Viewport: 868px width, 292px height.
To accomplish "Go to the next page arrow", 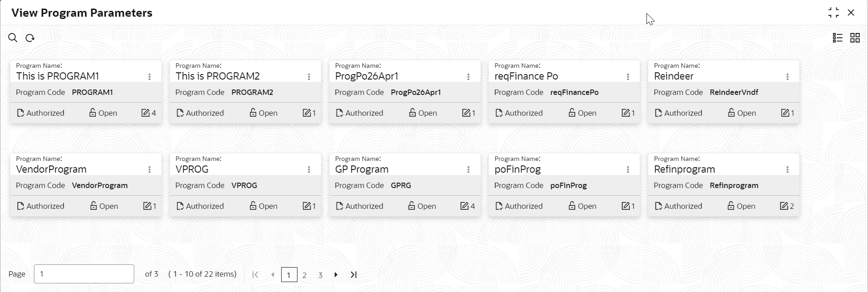I will point(336,274).
